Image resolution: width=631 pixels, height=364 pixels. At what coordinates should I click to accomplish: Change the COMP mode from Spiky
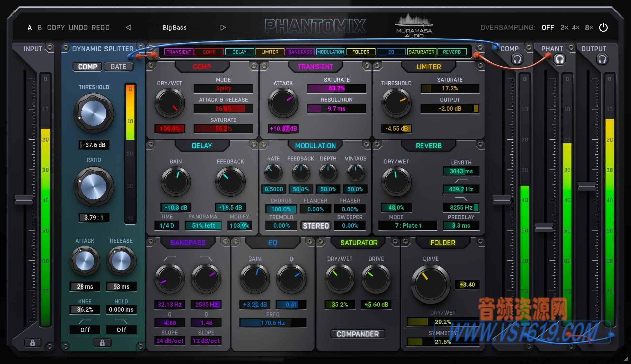pos(223,88)
